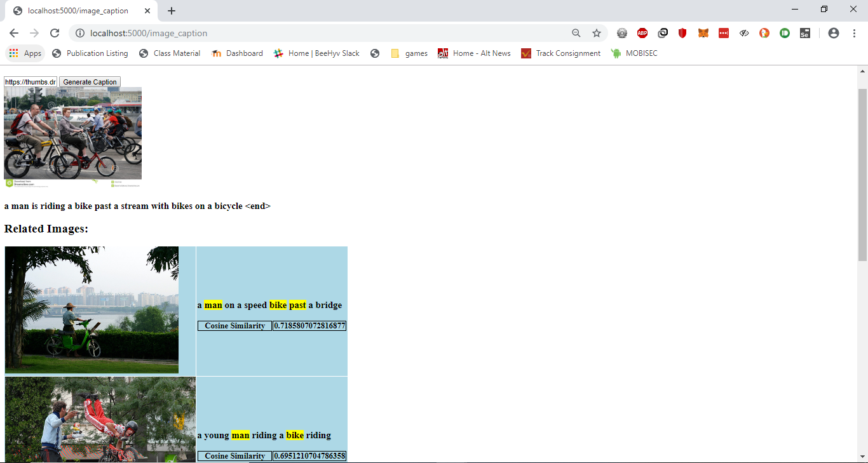
Task: Click the vertical page scrollbar thumb
Action: [x=862, y=175]
